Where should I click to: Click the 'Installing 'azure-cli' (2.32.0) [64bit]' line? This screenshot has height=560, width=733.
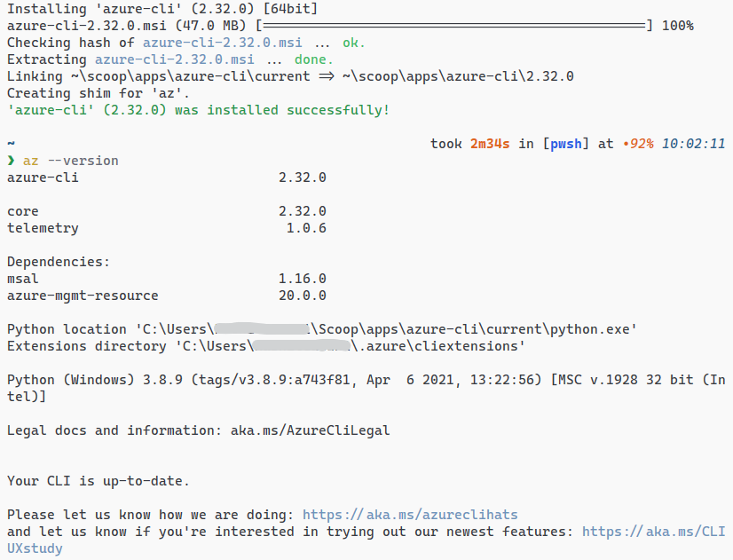click(162, 9)
